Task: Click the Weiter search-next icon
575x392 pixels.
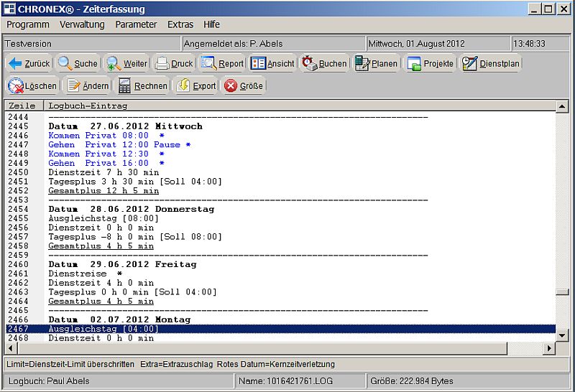Action: coord(114,63)
